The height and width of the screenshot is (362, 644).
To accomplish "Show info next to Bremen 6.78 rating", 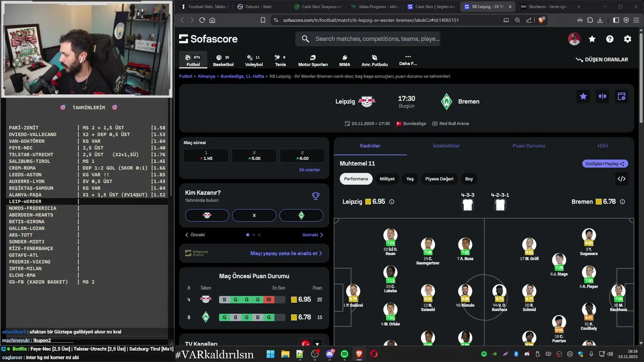I will (622, 202).
